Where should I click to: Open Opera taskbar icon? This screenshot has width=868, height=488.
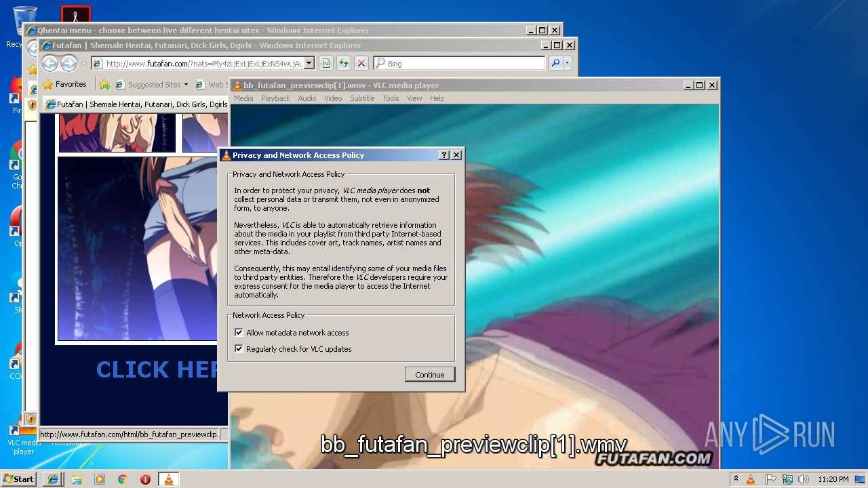click(x=145, y=479)
